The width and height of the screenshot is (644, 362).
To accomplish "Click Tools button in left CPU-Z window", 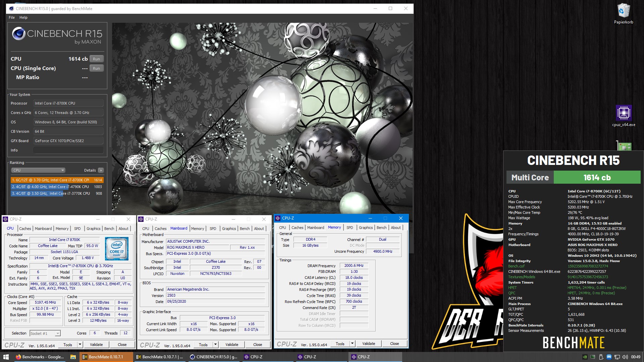I will pos(68,345).
